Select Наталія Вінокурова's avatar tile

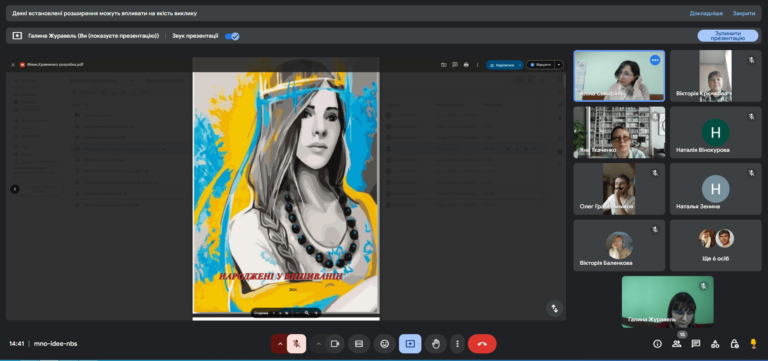coord(716,132)
